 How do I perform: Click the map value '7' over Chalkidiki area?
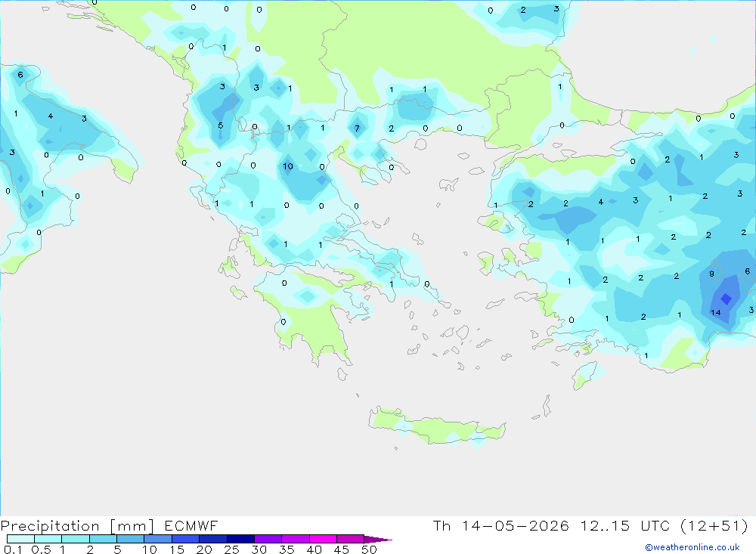pos(357,128)
